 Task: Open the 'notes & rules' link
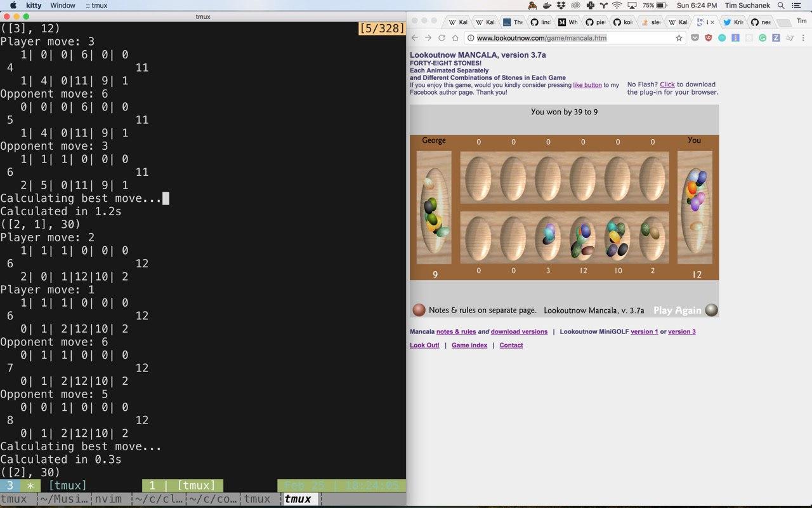click(x=456, y=331)
